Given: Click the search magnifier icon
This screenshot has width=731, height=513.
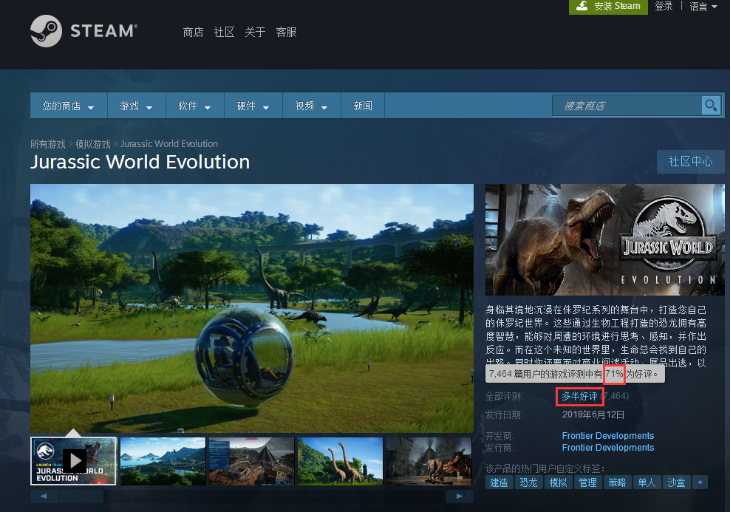Looking at the screenshot, I should click(711, 105).
